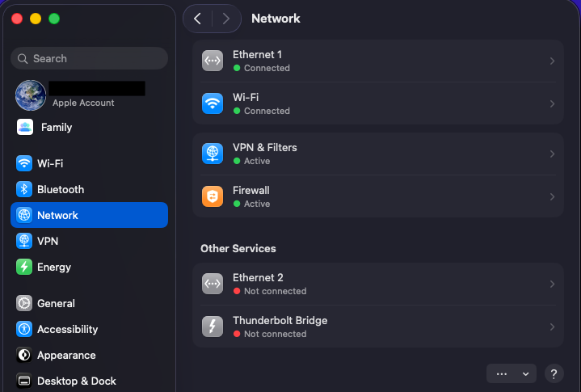Open Wi-Fi details via its row chevron
This screenshot has height=392, width=581.
coord(552,103)
